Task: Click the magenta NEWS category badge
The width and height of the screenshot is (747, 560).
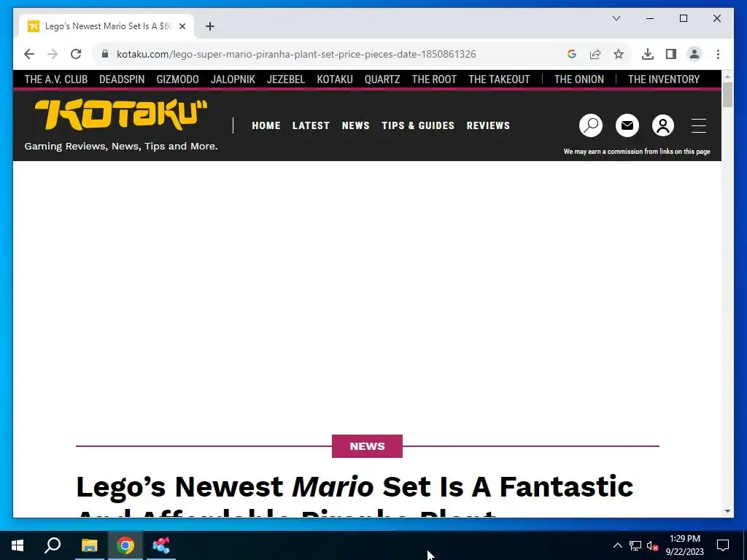Action: (x=367, y=446)
